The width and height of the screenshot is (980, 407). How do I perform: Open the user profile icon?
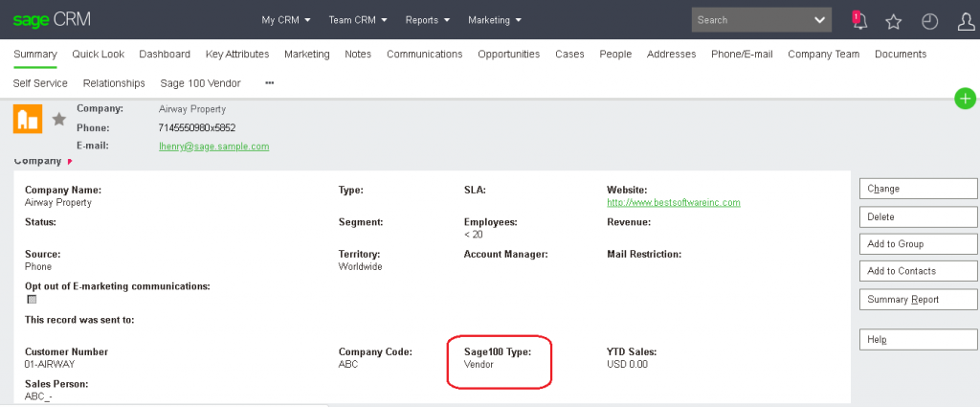(967, 22)
